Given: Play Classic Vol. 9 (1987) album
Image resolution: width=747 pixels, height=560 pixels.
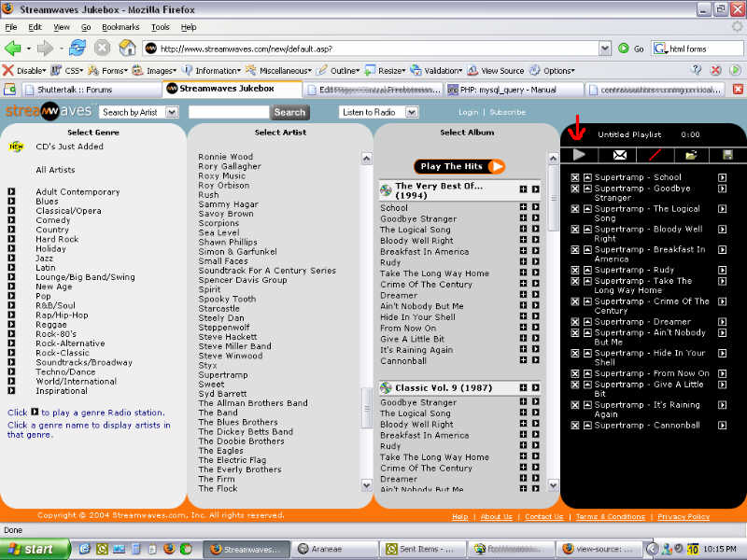Looking at the screenshot, I should point(535,387).
